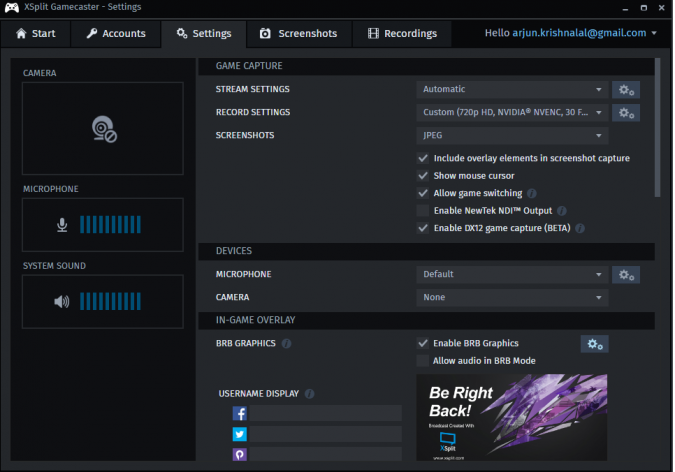This screenshot has width=675, height=472.
Task: Expand the Stream Settings Automatic dropdown
Action: 512,89
